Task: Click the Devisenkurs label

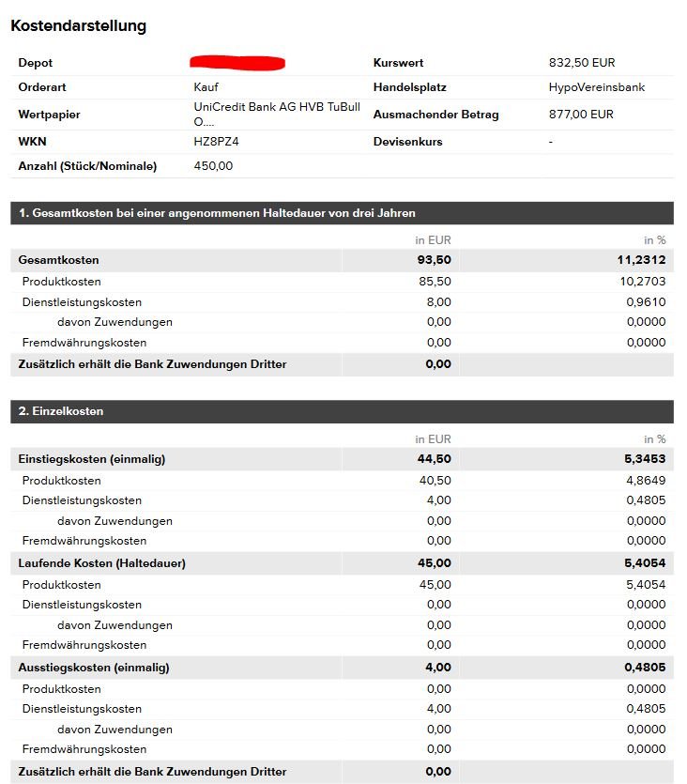Action: point(407,142)
